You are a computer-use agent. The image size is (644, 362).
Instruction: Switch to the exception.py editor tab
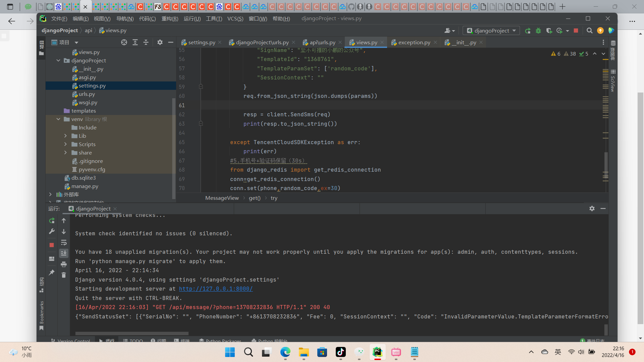click(414, 43)
